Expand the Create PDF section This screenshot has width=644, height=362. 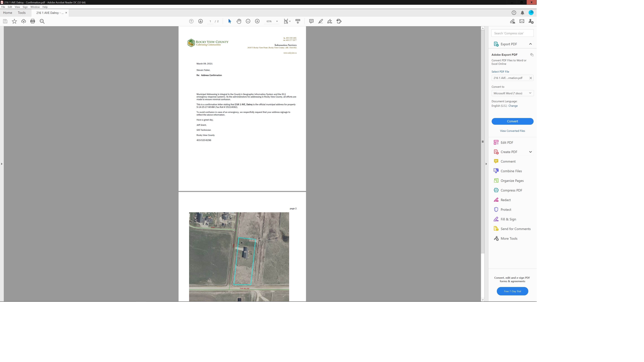(x=530, y=152)
